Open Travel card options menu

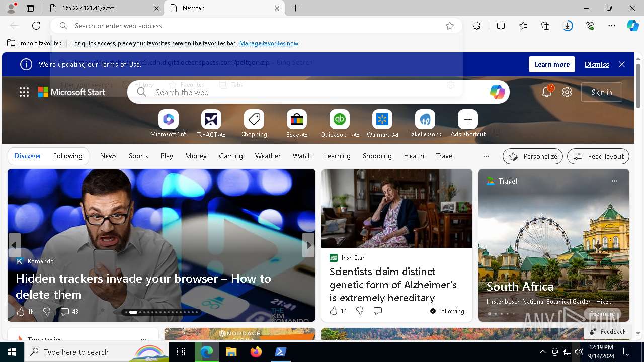pyautogui.click(x=614, y=181)
